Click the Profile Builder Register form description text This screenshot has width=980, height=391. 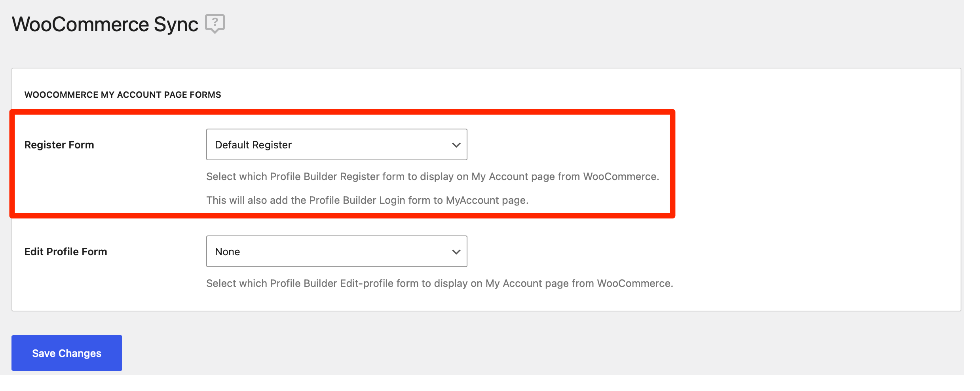[x=433, y=177]
